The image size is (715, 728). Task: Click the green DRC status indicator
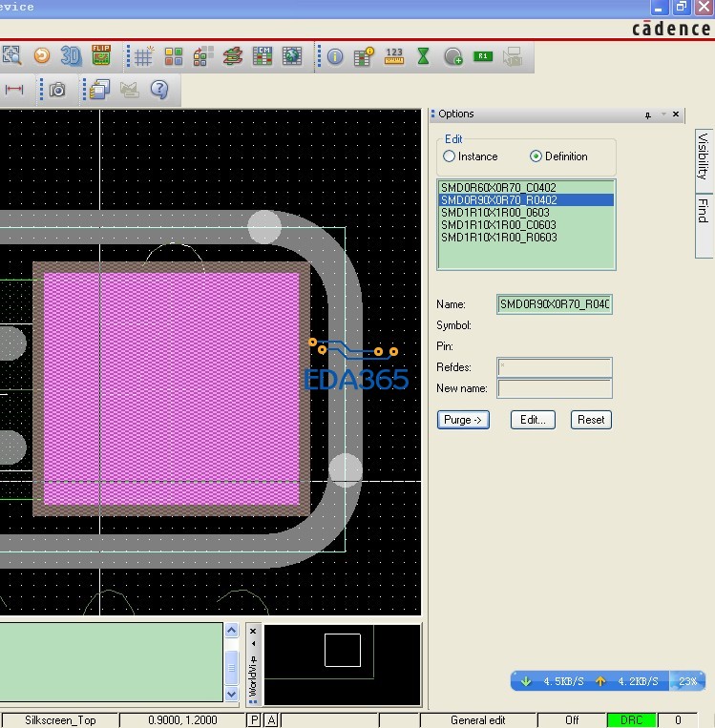(x=631, y=720)
